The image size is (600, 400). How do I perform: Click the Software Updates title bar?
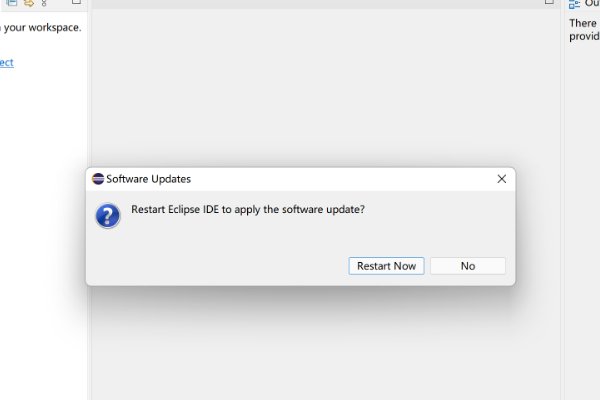click(300, 179)
